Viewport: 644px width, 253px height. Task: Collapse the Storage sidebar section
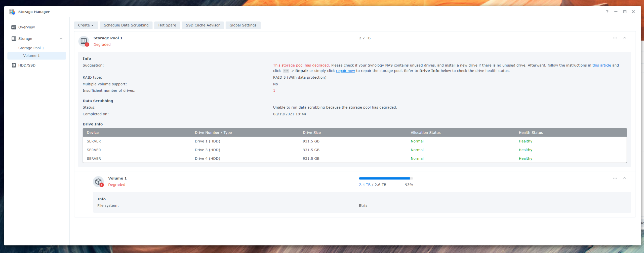click(x=61, y=39)
